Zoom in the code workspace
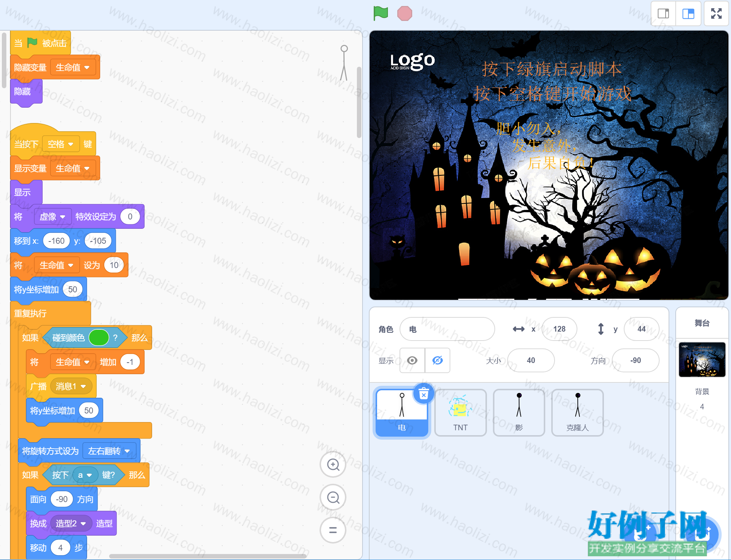Image resolution: width=731 pixels, height=560 pixels. click(333, 465)
